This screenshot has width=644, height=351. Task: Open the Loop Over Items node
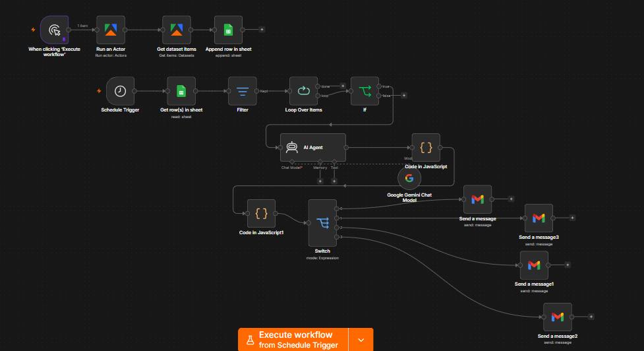point(303,91)
